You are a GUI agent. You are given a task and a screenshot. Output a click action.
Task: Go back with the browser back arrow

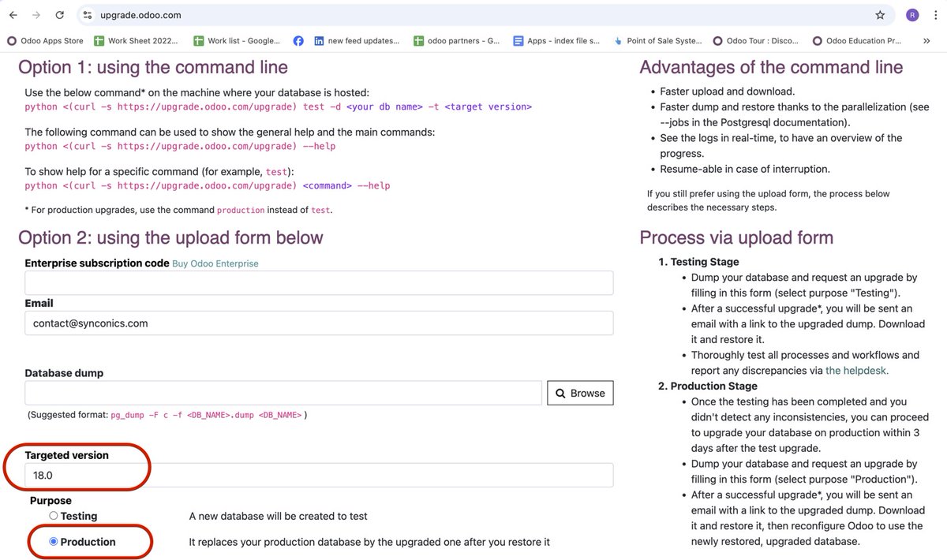(13, 15)
